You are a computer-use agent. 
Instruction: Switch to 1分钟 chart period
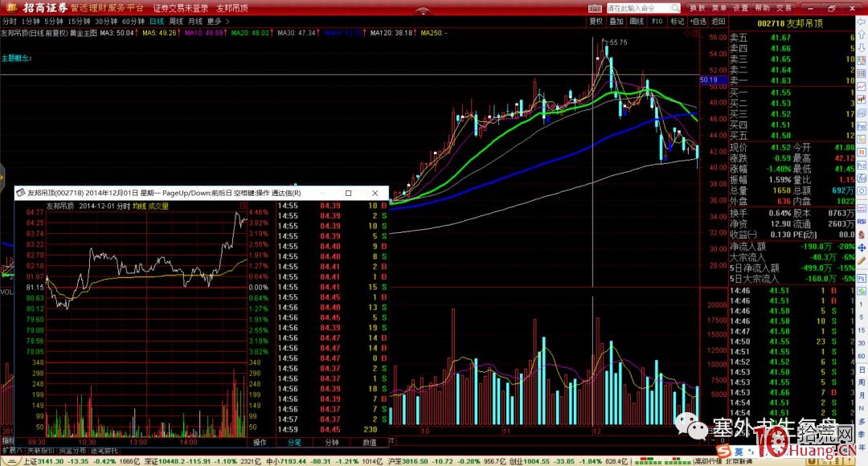coord(31,21)
